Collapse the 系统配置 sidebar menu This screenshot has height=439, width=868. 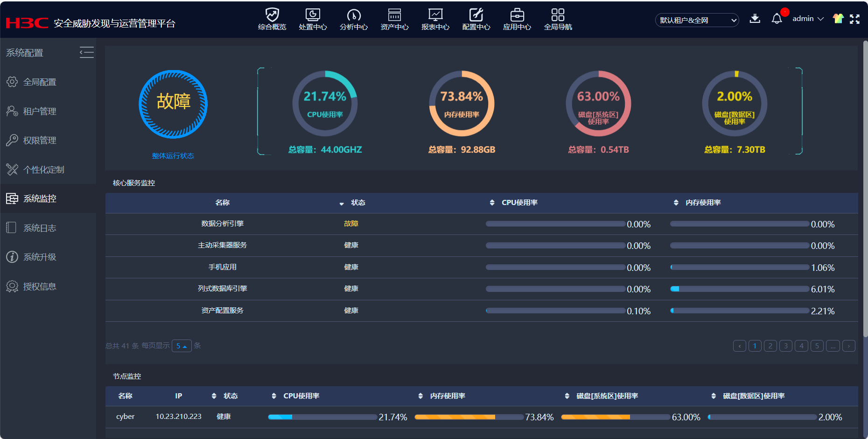click(86, 52)
